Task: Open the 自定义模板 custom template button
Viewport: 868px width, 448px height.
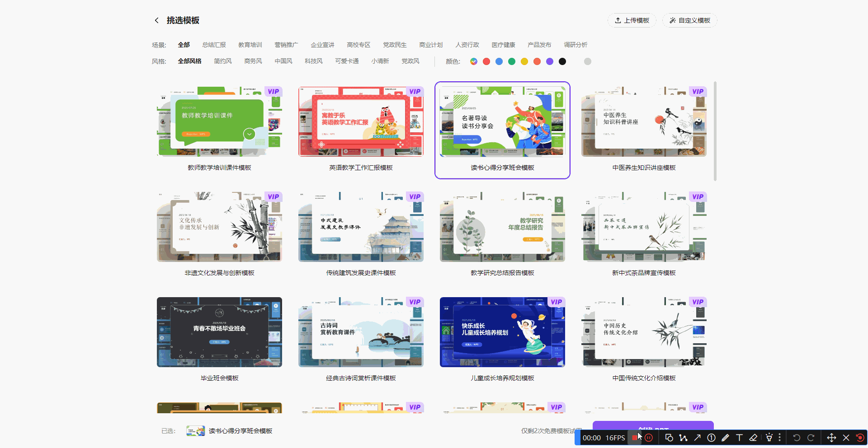Action: pyautogui.click(x=690, y=20)
